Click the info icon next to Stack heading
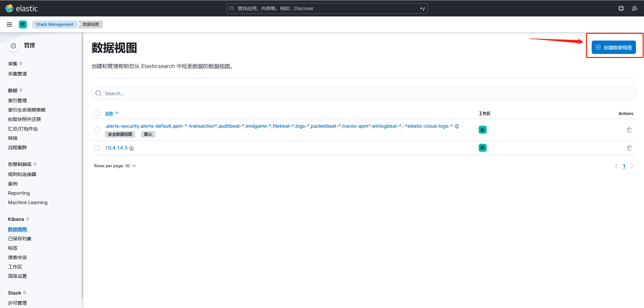The width and height of the screenshot is (644, 308). pos(24,293)
